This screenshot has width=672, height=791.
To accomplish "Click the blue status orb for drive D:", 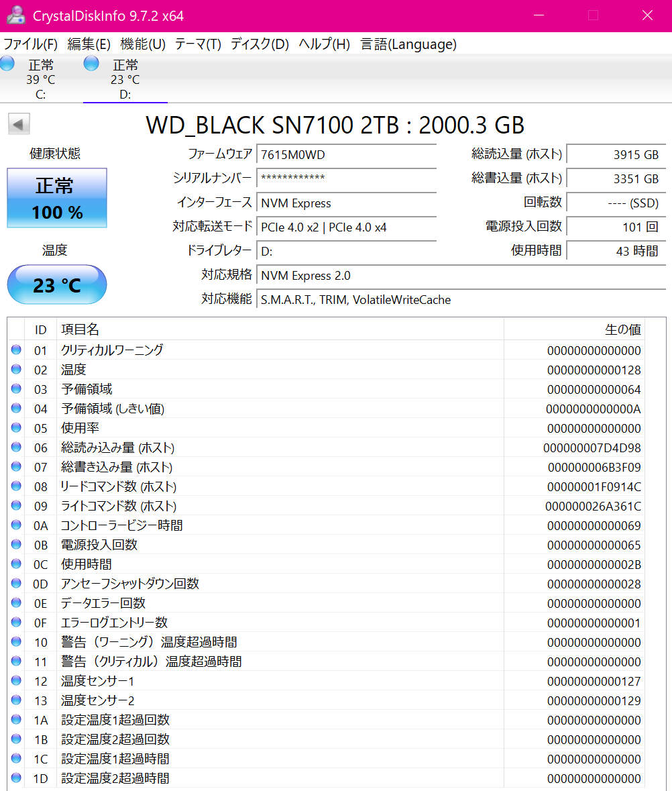I will (x=91, y=64).
